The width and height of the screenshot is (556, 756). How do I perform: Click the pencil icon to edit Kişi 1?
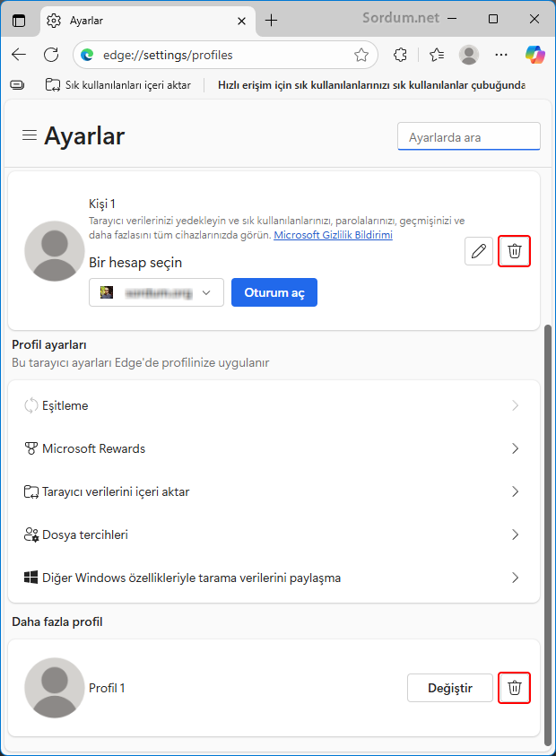point(478,251)
